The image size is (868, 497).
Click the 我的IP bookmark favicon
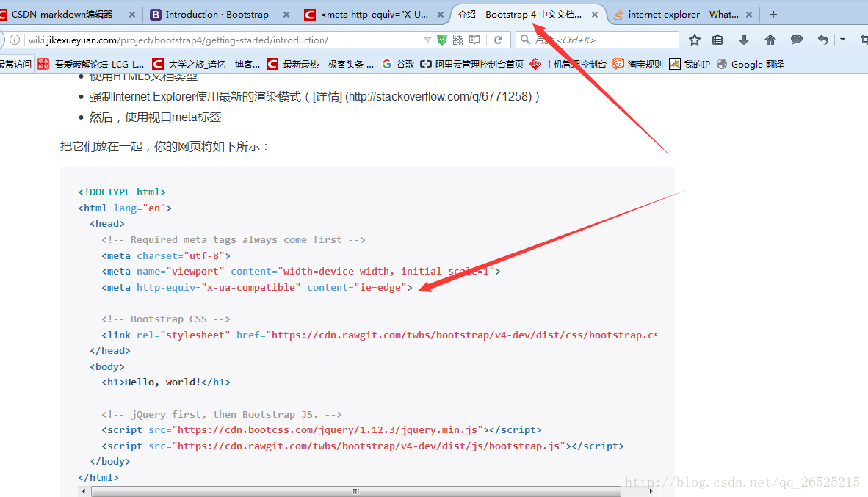click(675, 64)
